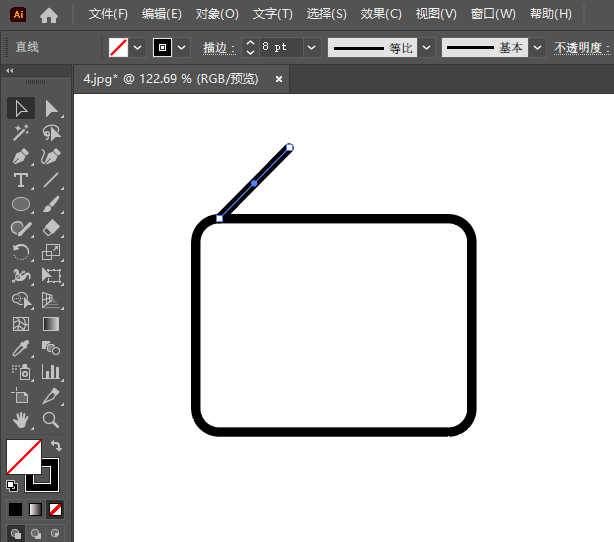Open the 窗口(W) menu
The image size is (614, 542).
click(x=493, y=14)
